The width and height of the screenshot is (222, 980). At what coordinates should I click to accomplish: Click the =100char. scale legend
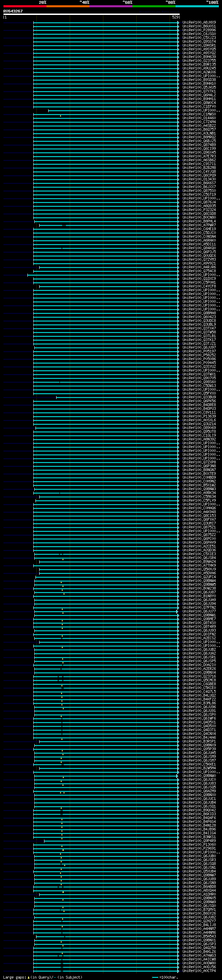(165, 977)
